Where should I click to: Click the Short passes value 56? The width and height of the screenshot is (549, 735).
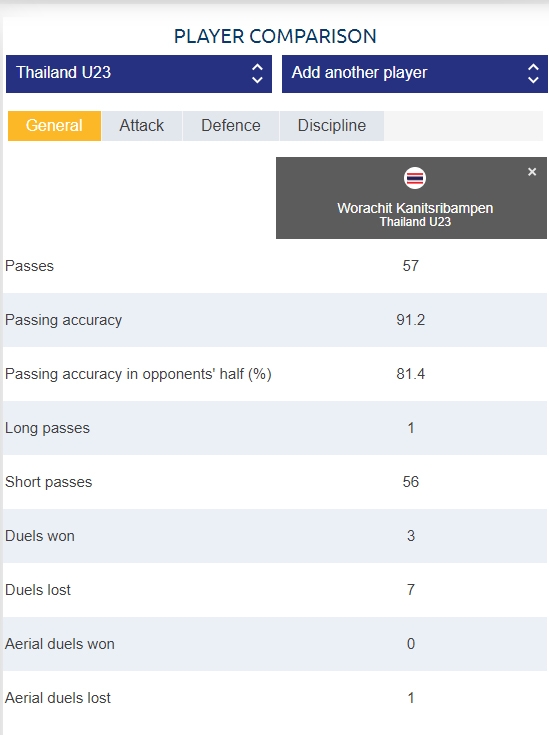[x=411, y=482]
